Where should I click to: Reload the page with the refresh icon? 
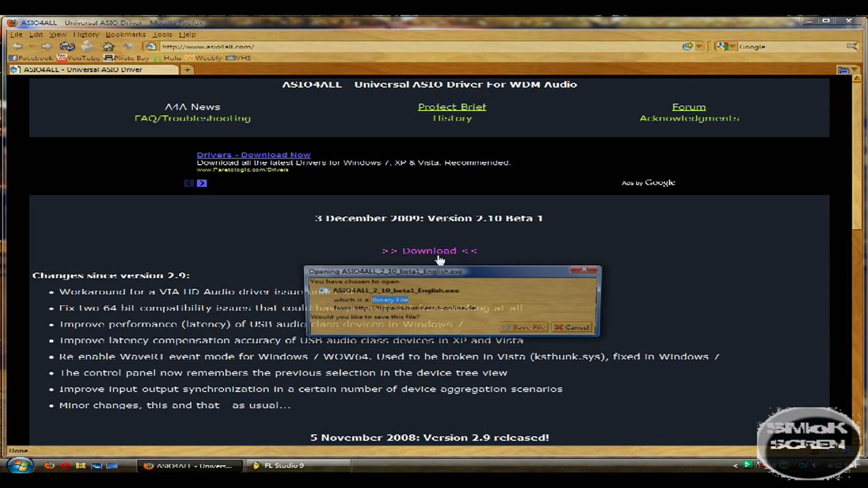66,46
